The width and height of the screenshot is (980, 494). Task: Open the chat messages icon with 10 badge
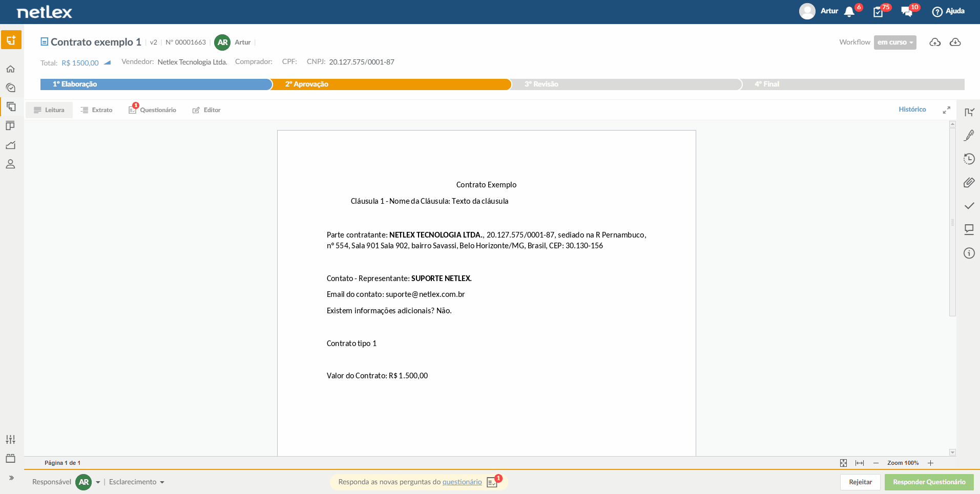tap(907, 12)
